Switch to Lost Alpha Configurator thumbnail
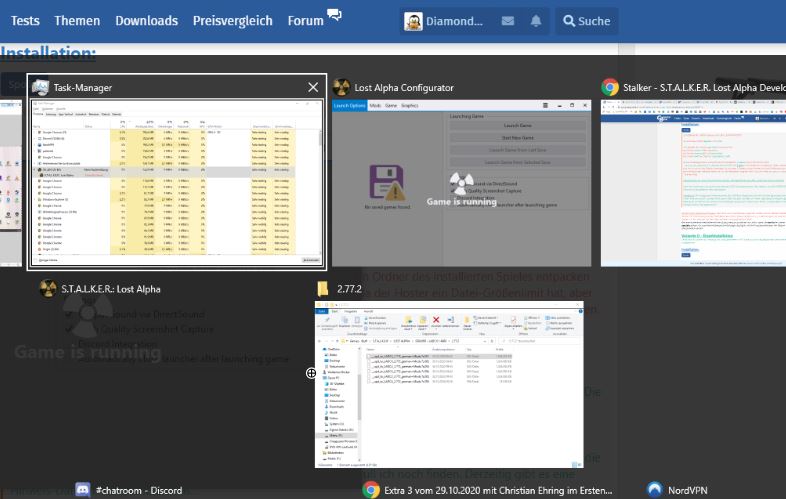This screenshot has height=499, width=786. click(x=462, y=183)
